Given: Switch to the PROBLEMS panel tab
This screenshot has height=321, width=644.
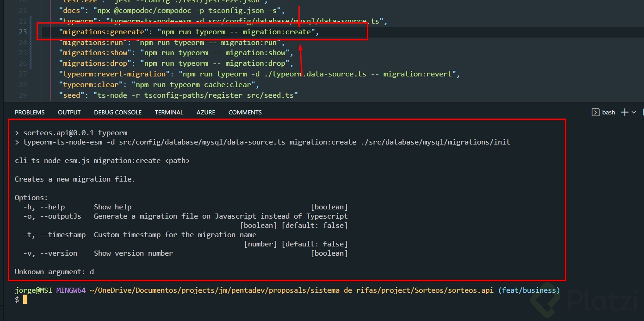Looking at the screenshot, I should point(30,112).
